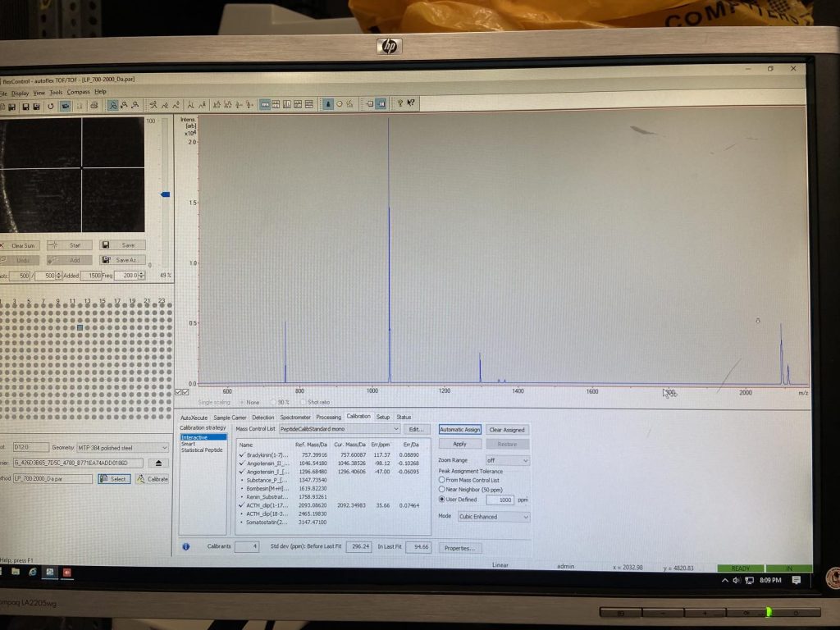Toggle the checkmark next to Bradykinin(1-7)
The image size is (840, 630).
[x=241, y=454]
